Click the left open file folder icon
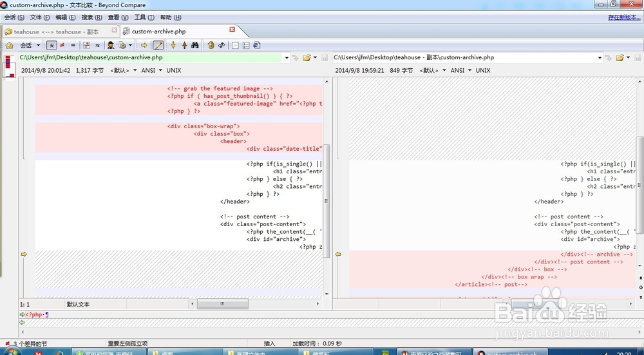 tap(307, 58)
